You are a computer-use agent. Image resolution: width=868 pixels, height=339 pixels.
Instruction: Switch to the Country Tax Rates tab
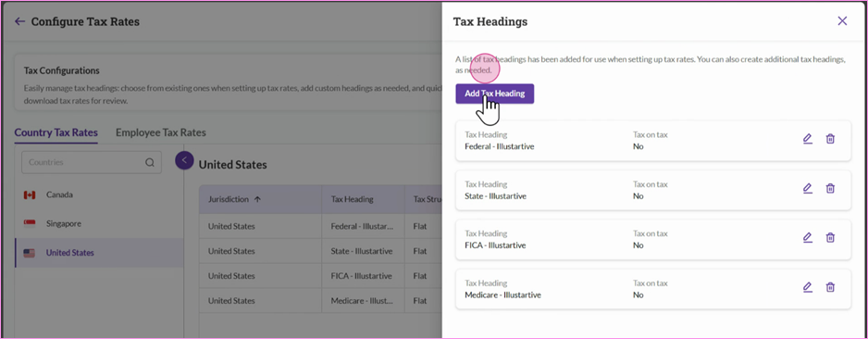[x=56, y=132]
